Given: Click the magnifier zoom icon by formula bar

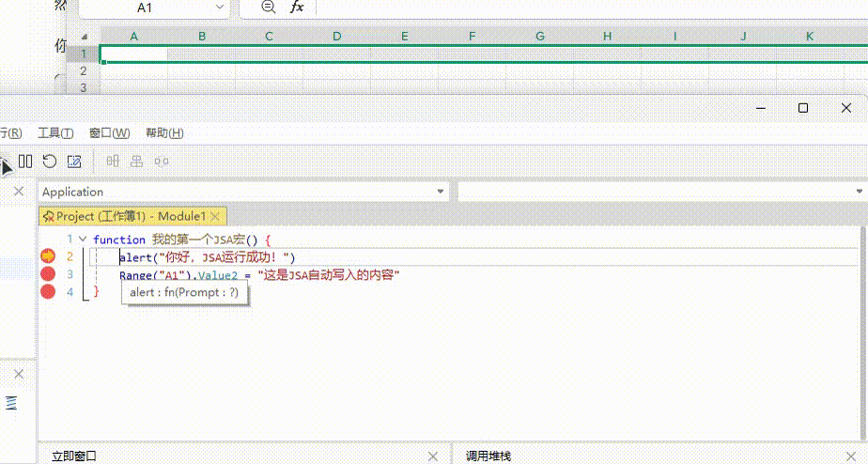Looking at the screenshot, I should click(269, 7).
